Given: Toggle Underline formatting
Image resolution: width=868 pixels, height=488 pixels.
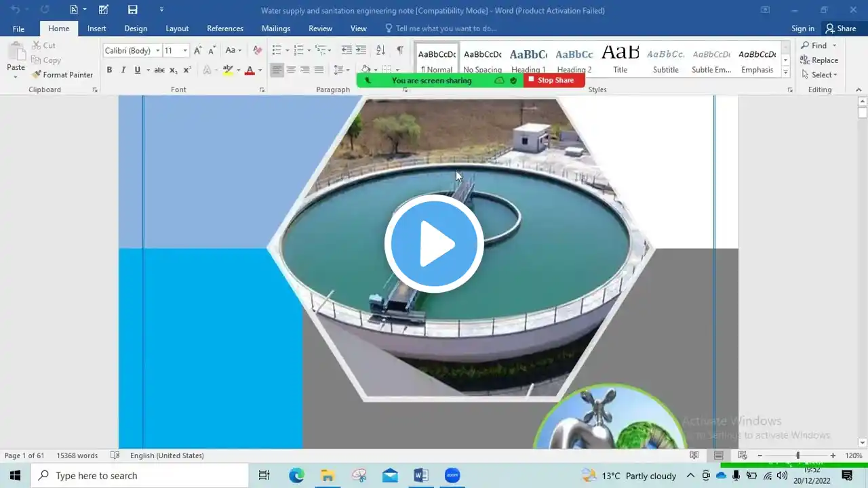Looking at the screenshot, I should pos(138,70).
